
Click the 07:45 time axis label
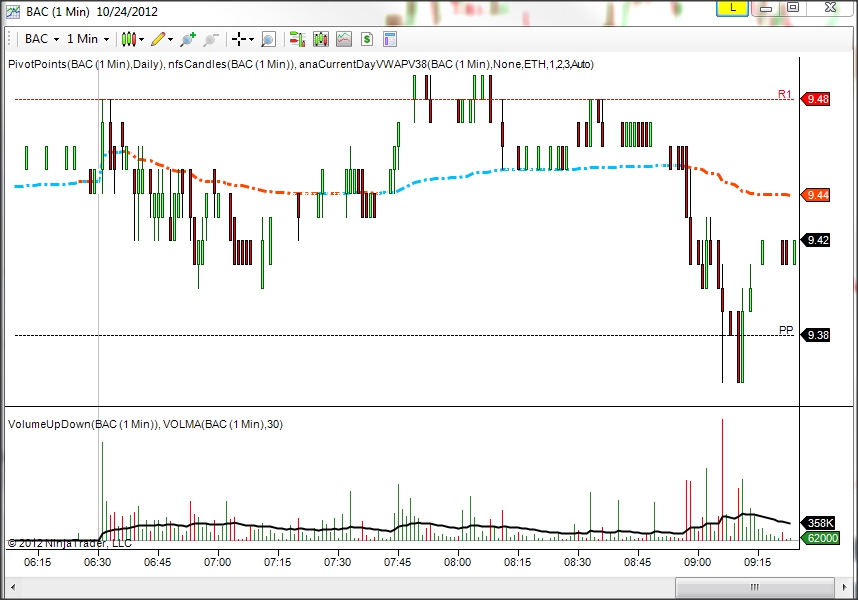pyautogui.click(x=397, y=562)
